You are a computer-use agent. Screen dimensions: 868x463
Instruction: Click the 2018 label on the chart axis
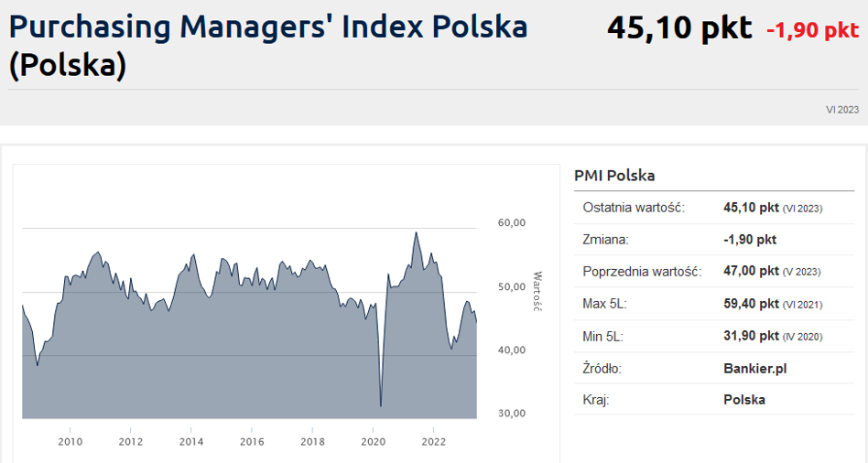[312, 442]
